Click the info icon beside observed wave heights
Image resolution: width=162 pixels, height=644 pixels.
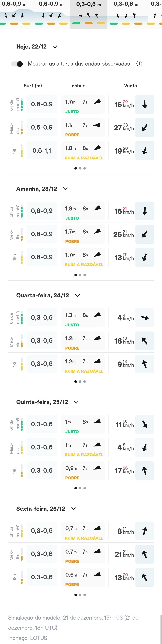tap(139, 64)
